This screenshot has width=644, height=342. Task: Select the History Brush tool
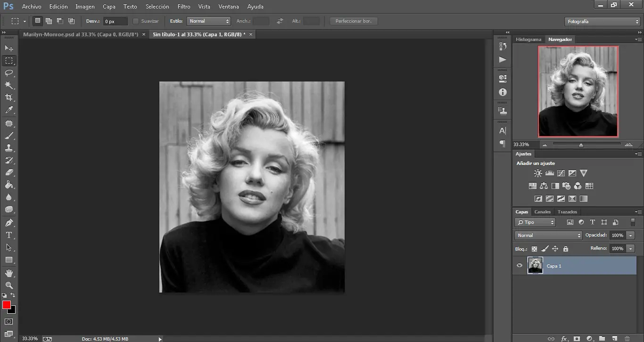click(9, 160)
